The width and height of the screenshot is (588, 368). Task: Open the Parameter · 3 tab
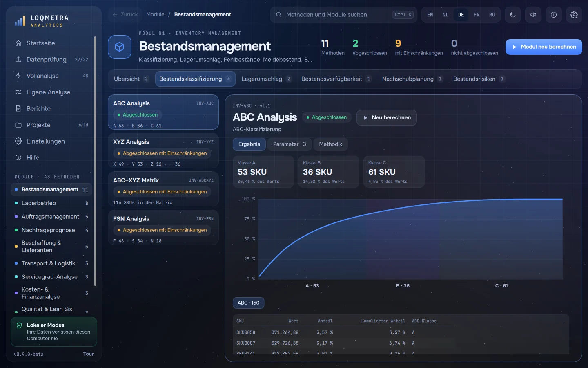(x=290, y=144)
